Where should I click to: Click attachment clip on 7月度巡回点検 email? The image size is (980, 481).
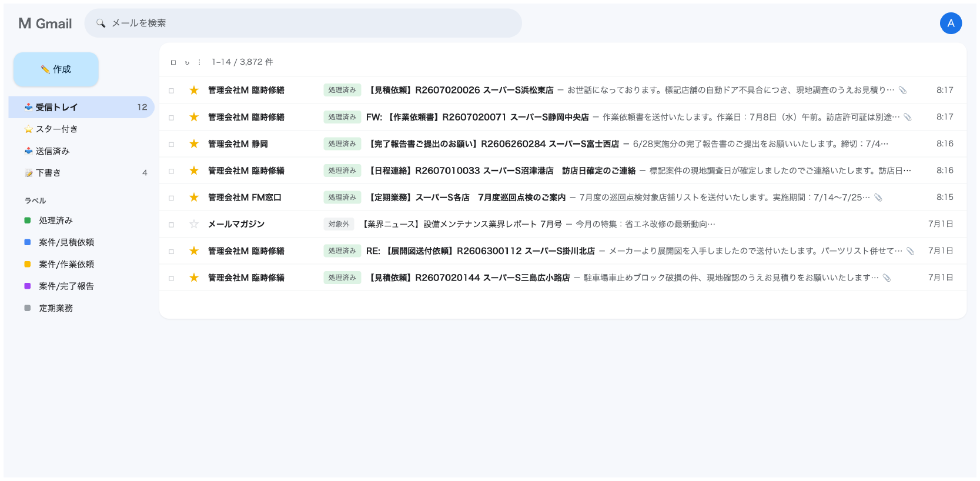[x=878, y=197]
